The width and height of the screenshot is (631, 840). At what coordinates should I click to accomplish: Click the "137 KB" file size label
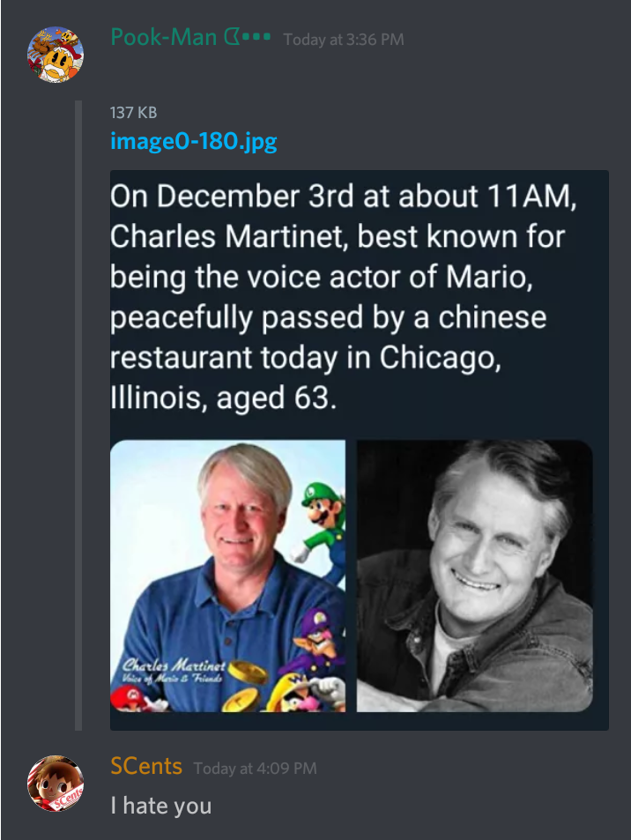(x=134, y=113)
